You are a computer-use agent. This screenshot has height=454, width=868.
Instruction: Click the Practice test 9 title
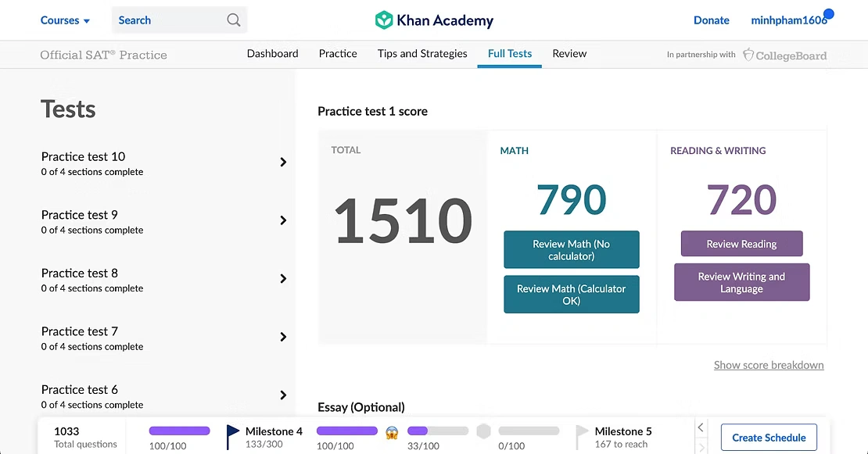79,215
